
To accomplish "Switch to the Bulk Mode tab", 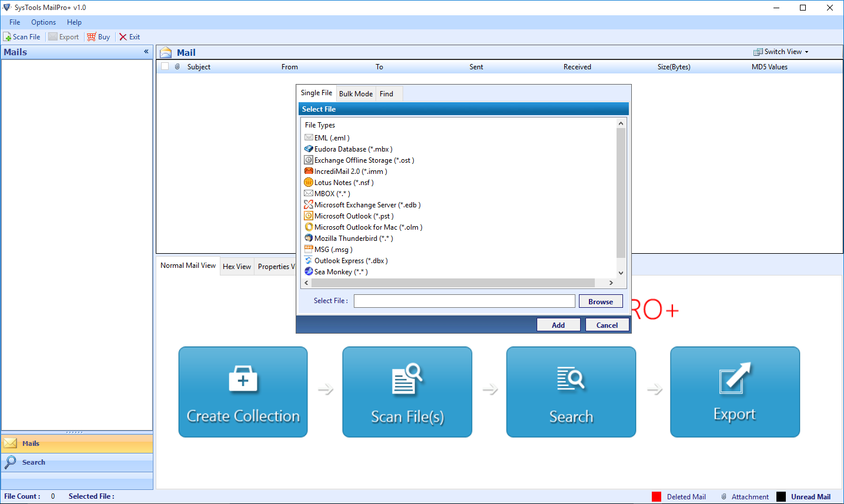I will pos(356,94).
